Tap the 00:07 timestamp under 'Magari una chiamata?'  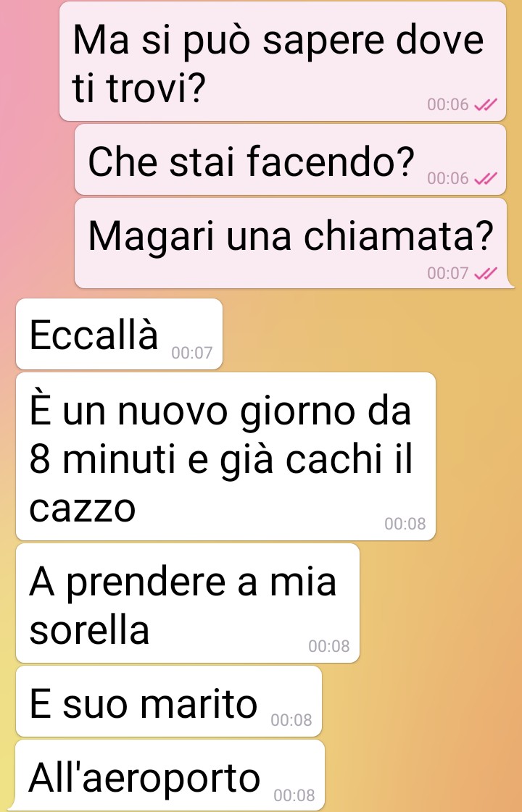click(x=448, y=273)
